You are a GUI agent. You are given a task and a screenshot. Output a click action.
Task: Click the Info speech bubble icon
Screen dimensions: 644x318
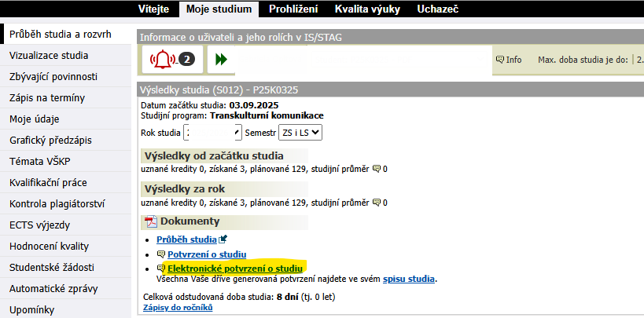[499, 60]
